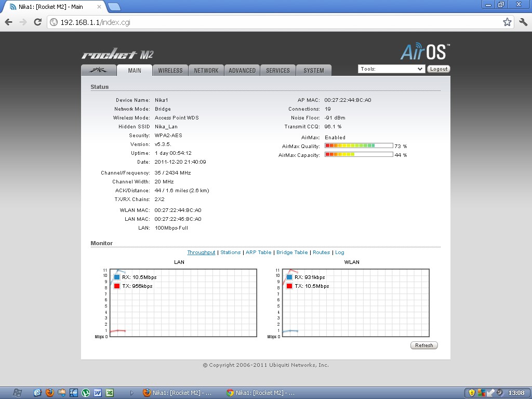The image size is (532, 399).
Task: Switch to the Chrome Nika1 taskbar window
Action: tap(261, 393)
